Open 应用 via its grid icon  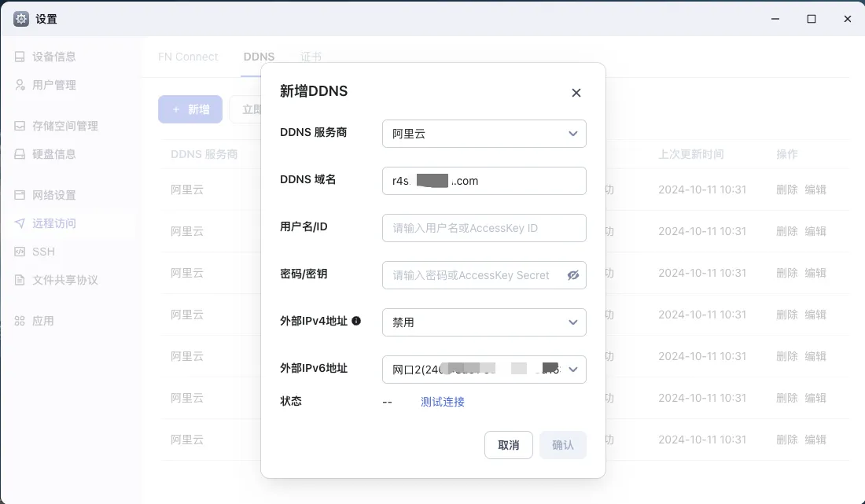tap(20, 321)
